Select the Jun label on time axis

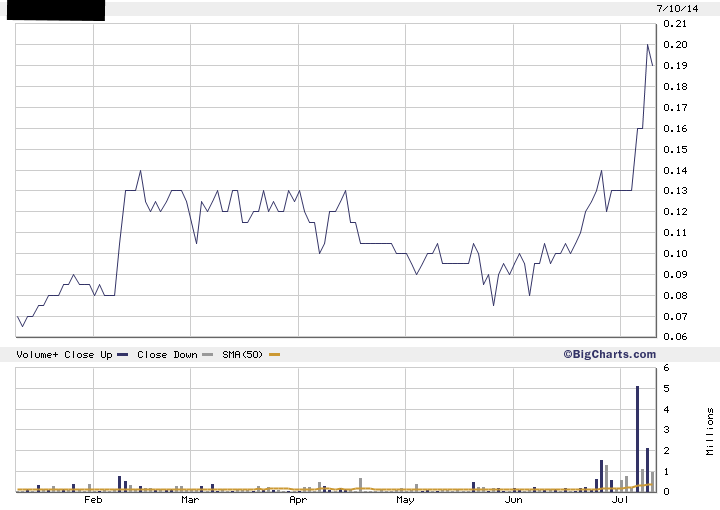512,499
